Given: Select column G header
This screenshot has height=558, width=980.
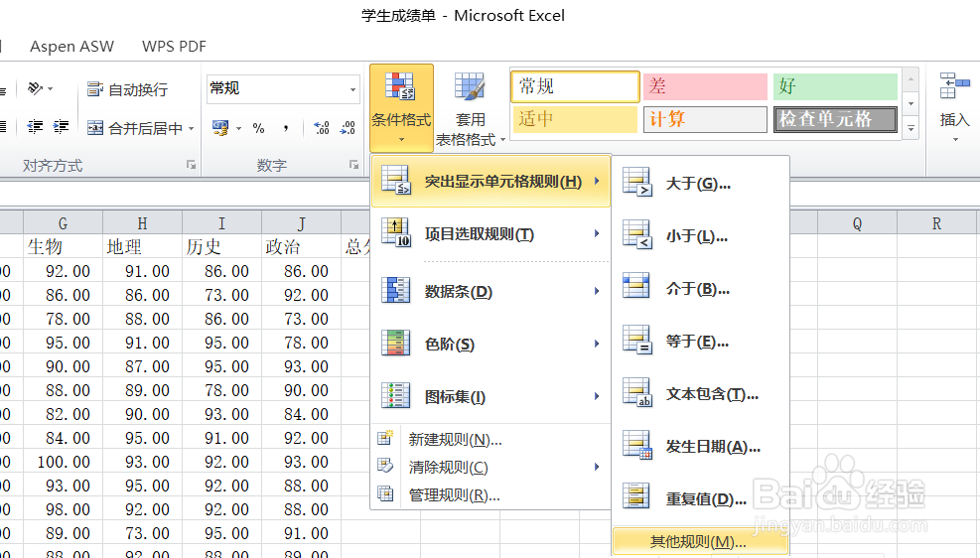Looking at the screenshot, I should (x=64, y=223).
